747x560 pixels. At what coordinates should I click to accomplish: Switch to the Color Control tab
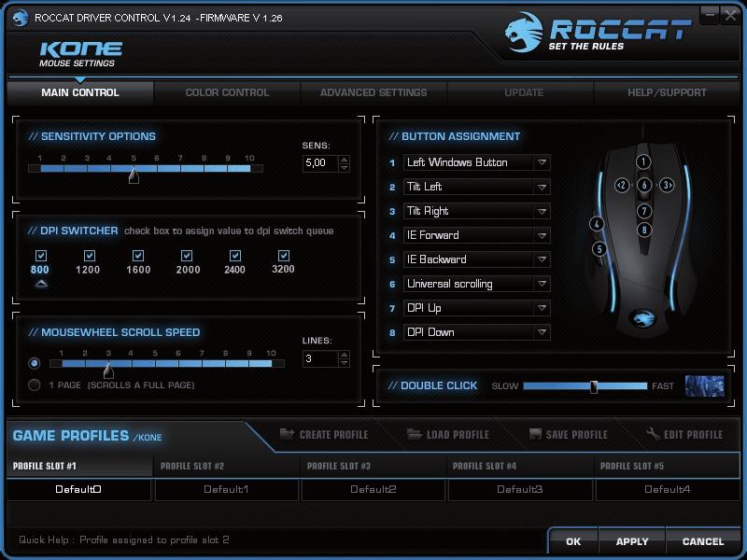tap(227, 92)
